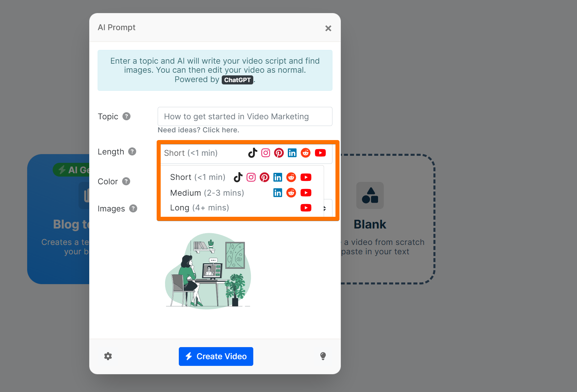The height and width of the screenshot is (392, 577).
Task: Click the 'Need ideas? Click here.' link
Action: click(198, 130)
